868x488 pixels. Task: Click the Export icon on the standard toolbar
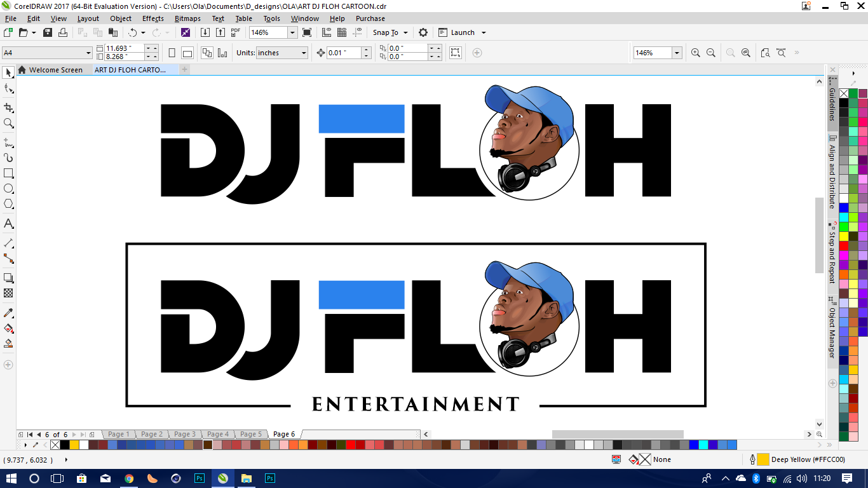click(x=220, y=32)
